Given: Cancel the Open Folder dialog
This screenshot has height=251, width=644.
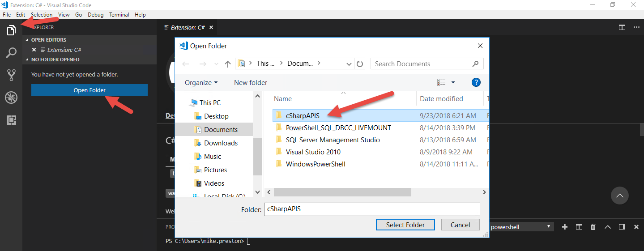Looking at the screenshot, I should (461, 225).
